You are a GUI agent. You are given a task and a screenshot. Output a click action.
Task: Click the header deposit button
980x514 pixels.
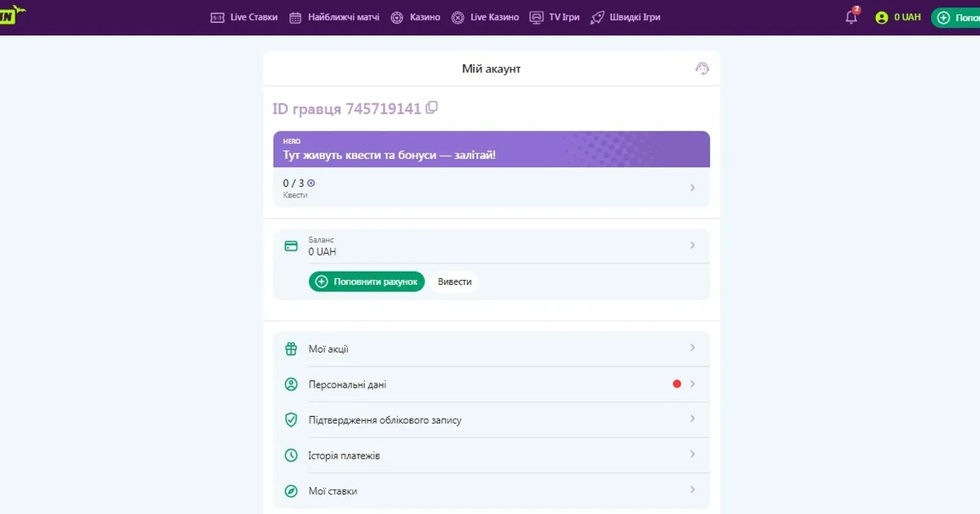tap(955, 17)
